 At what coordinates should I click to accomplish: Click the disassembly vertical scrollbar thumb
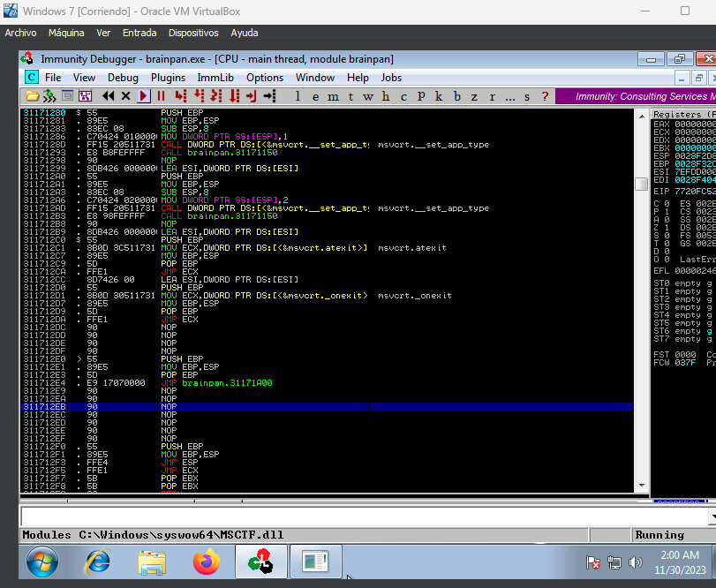(642, 184)
